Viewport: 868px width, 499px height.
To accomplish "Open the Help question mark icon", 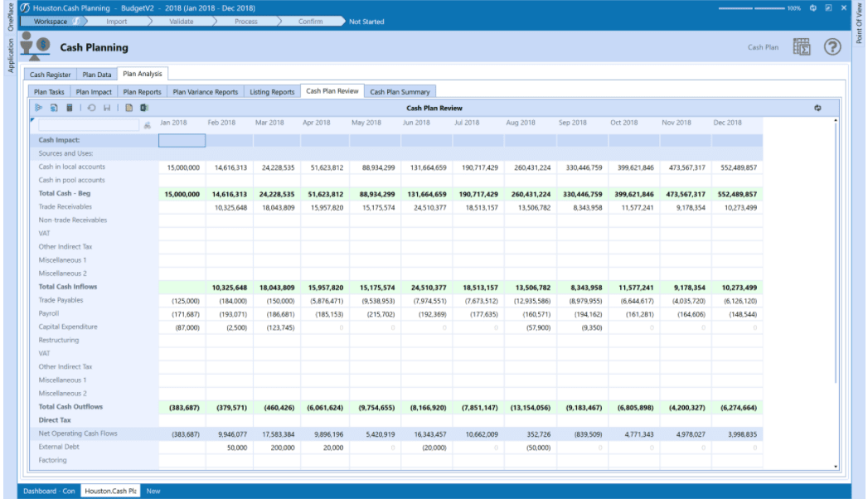I will point(833,46).
